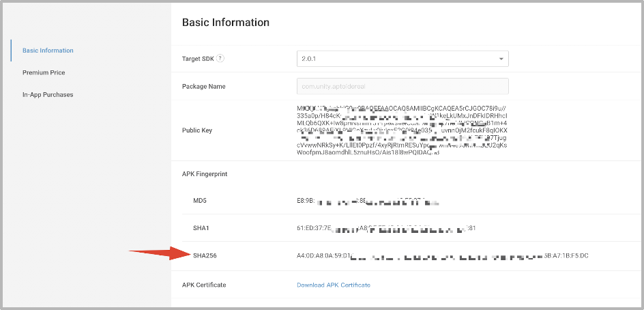Click the SHA1 row label
644x310 pixels.
[x=201, y=228]
